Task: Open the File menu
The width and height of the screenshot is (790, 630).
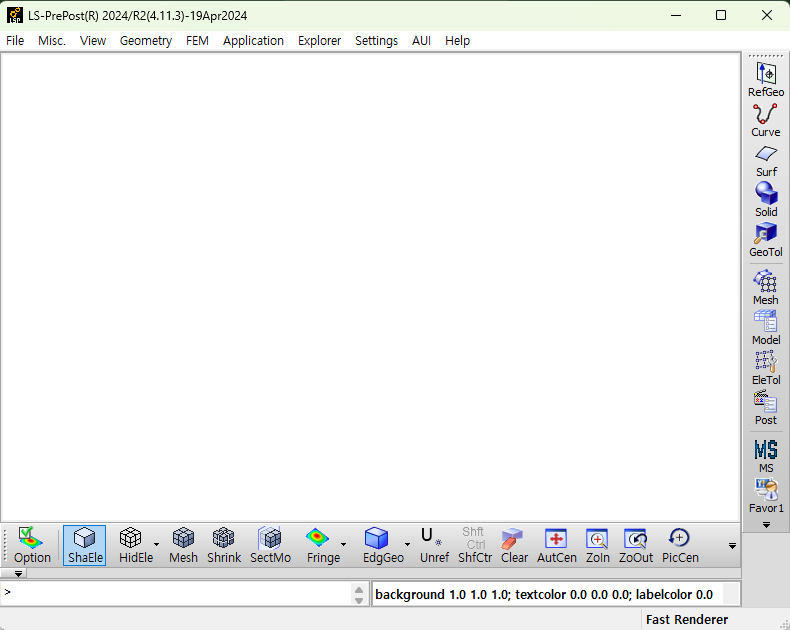Action: coord(15,41)
